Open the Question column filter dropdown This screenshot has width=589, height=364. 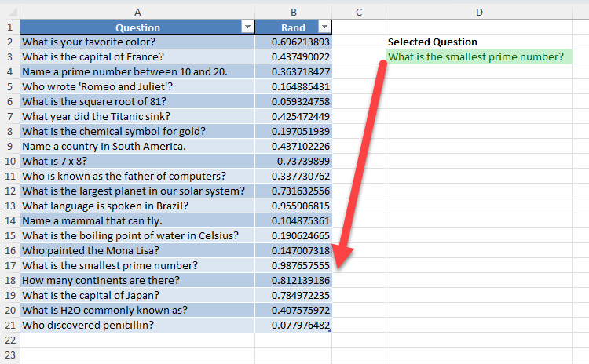coord(247,27)
